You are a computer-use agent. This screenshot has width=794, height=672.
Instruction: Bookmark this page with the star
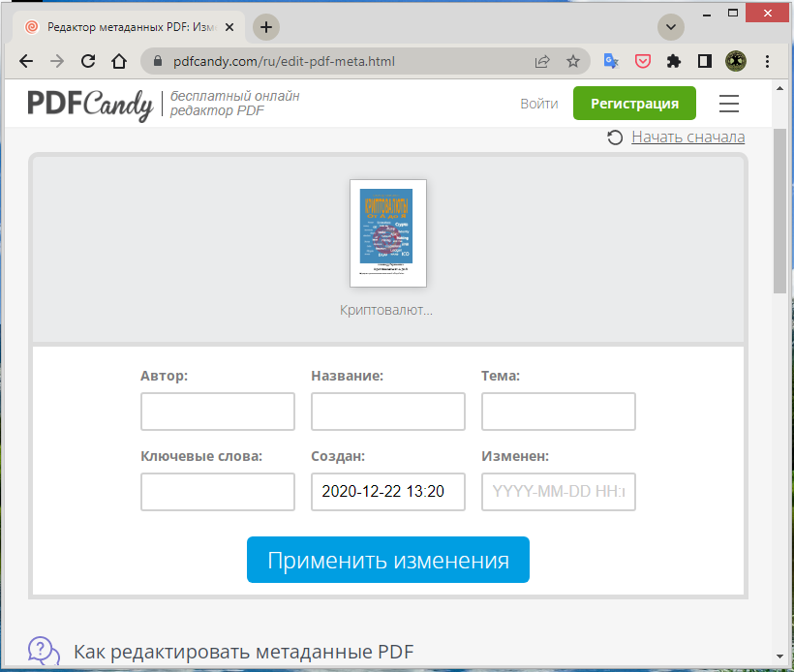point(572,61)
